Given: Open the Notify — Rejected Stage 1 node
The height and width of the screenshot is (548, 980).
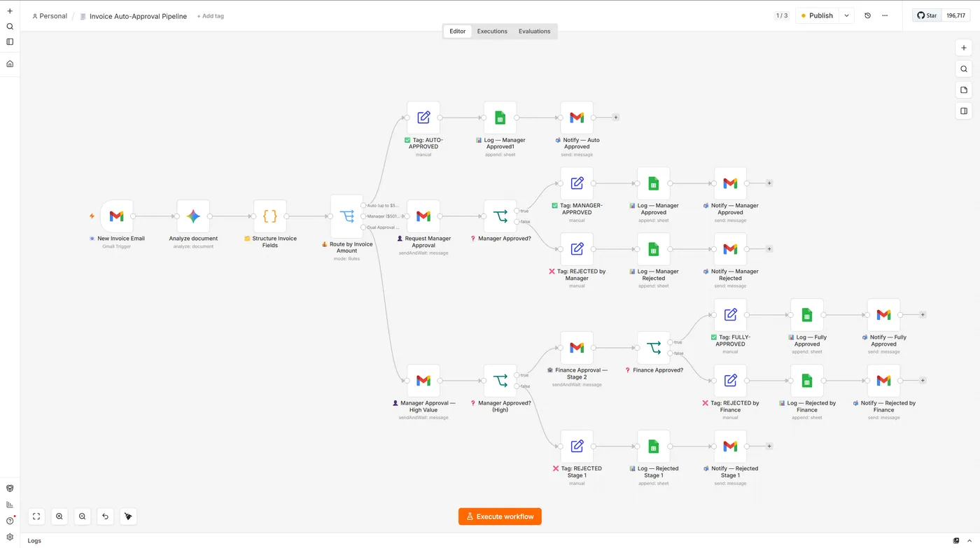Looking at the screenshot, I should [x=730, y=447].
